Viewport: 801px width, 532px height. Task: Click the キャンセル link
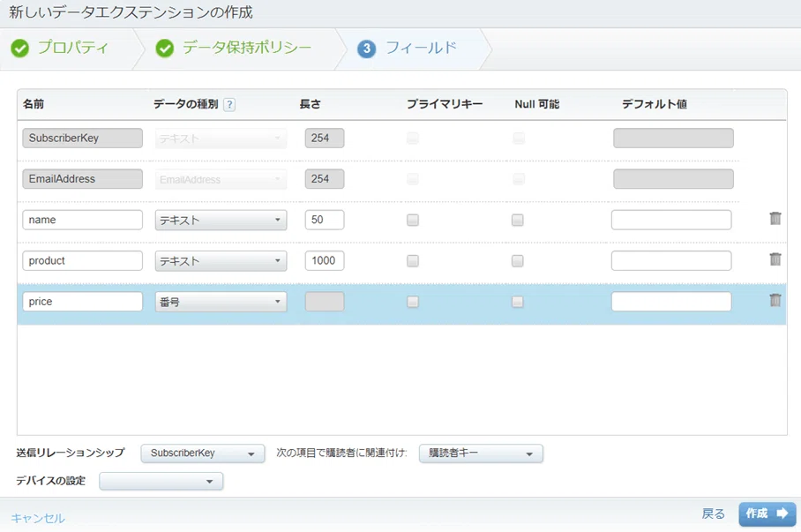(x=38, y=518)
